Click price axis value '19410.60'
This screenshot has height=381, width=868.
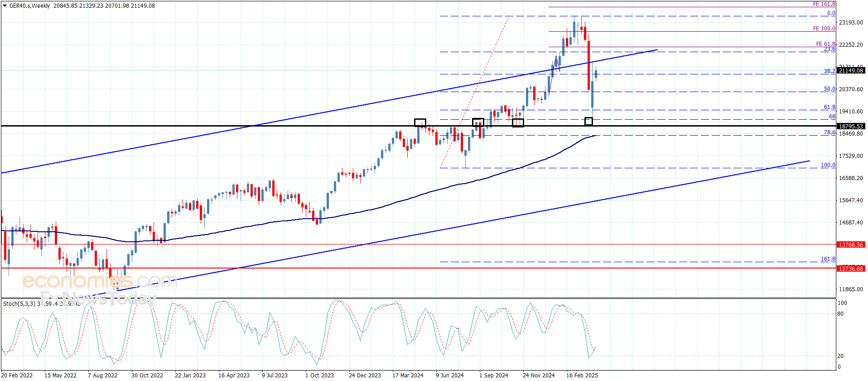851,111
